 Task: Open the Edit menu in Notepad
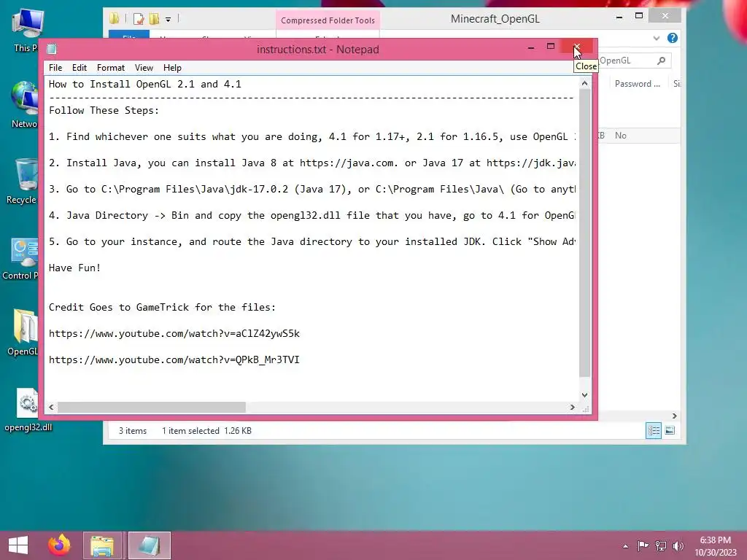pos(79,68)
